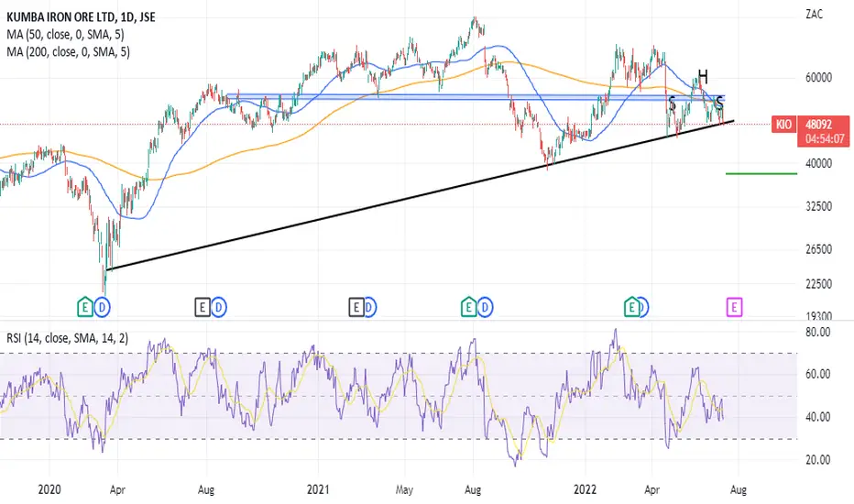The height and width of the screenshot is (504, 854).
Task: Click the KUMBA IRON ORE LTD chart title
Action: [81, 17]
